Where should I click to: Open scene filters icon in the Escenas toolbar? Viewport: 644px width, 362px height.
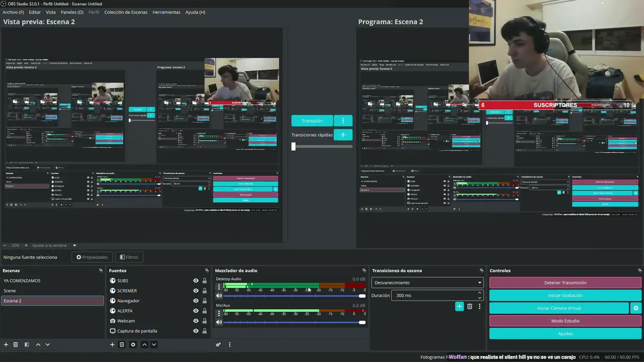coord(27,344)
